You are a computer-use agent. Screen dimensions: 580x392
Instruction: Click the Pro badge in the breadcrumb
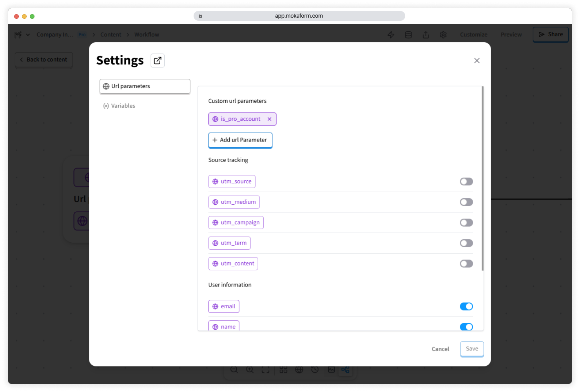click(x=82, y=34)
